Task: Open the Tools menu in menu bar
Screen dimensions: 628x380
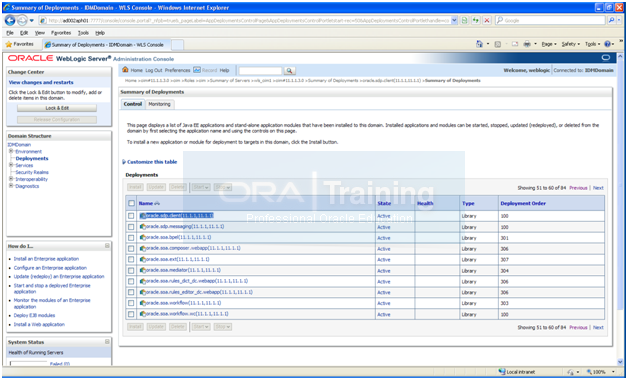Action: 83,33
